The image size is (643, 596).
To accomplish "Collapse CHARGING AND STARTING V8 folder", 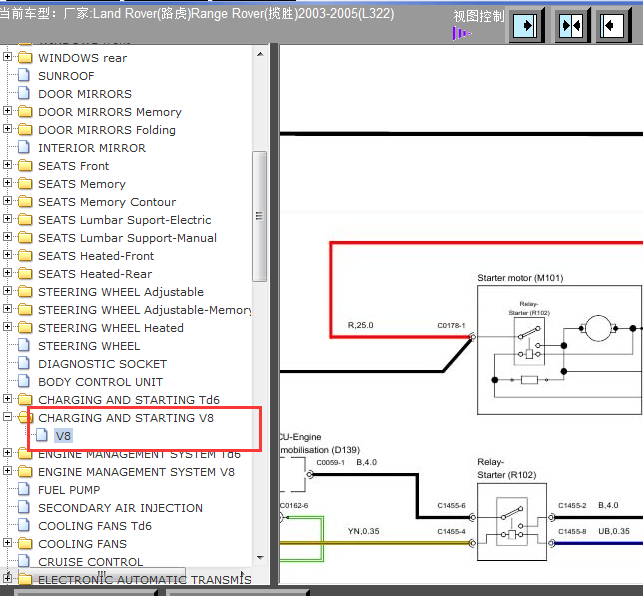I will [7, 417].
